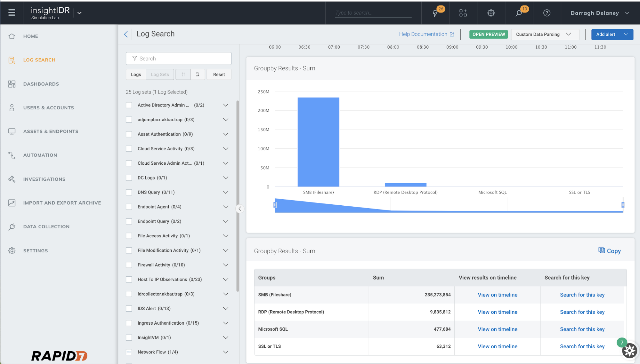Click the lightning bolt alerts icon
The height and width of the screenshot is (364, 640).
pos(435,13)
